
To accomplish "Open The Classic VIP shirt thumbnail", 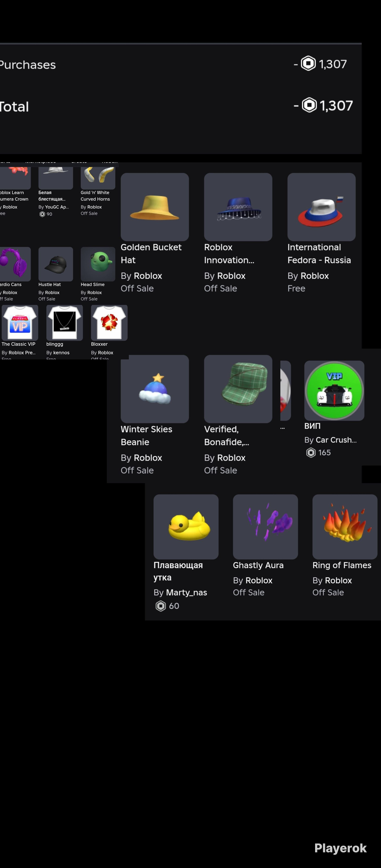I will pyautogui.click(x=20, y=323).
